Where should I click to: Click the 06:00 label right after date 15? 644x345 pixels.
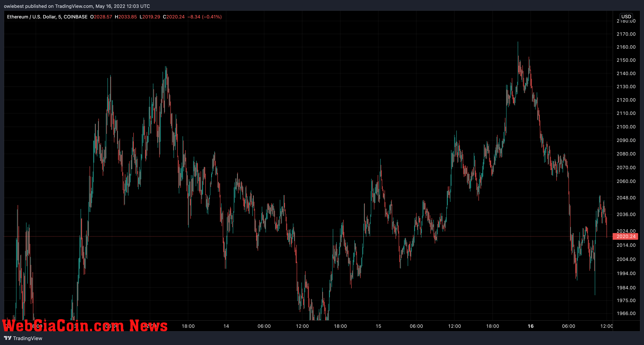[417, 326]
